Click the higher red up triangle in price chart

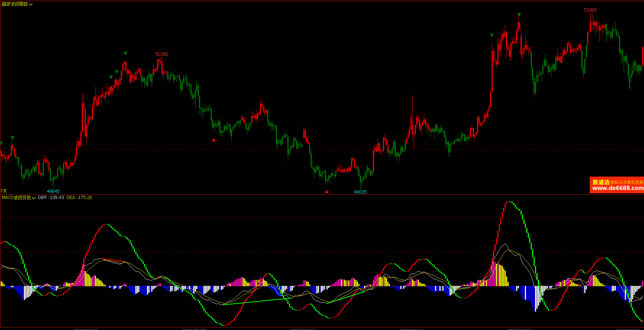pos(214,140)
